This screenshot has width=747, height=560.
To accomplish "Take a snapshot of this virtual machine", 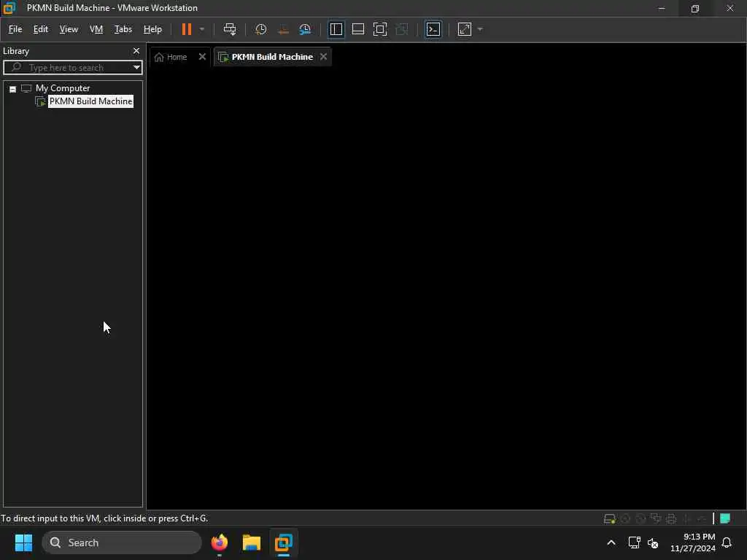I will click(260, 29).
